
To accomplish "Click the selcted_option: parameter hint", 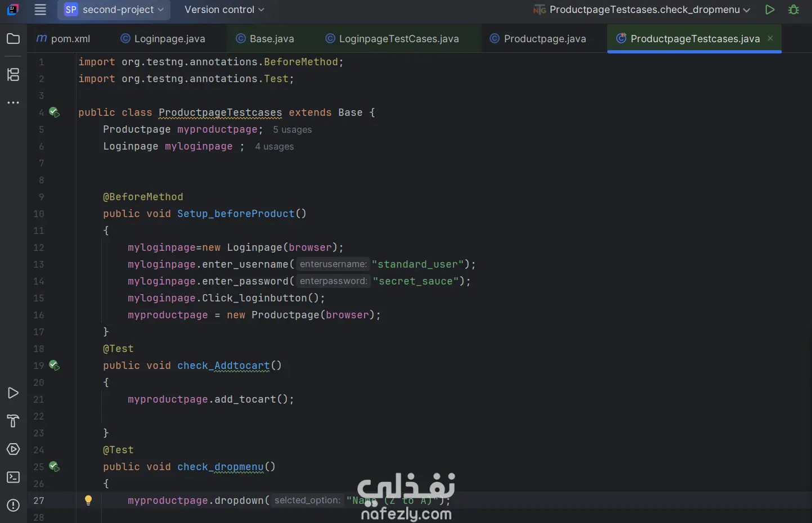I will point(307,500).
